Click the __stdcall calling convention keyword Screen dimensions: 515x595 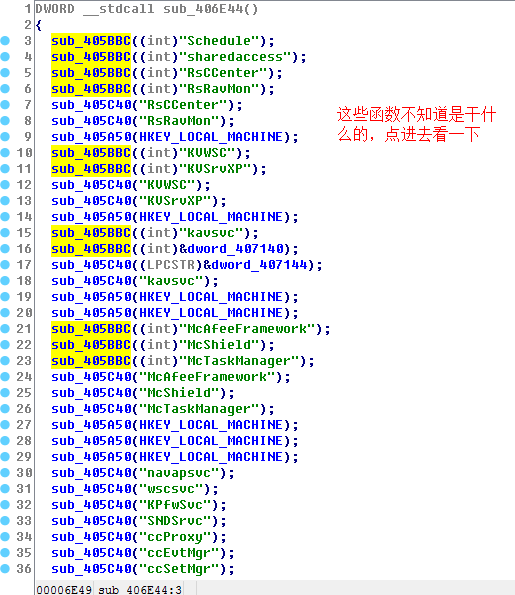pyautogui.click(x=119, y=9)
